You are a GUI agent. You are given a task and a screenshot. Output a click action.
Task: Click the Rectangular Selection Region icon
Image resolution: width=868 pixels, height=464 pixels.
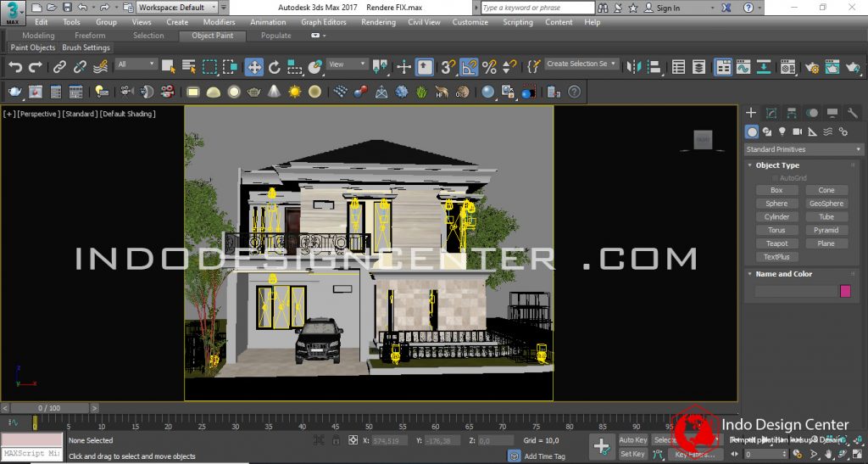click(x=209, y=67)
